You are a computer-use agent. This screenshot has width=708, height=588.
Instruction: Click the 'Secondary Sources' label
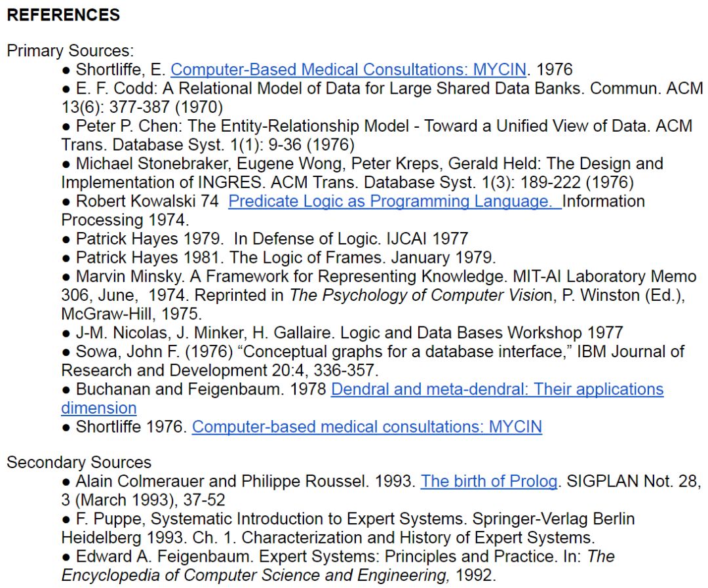click(79, 462)
